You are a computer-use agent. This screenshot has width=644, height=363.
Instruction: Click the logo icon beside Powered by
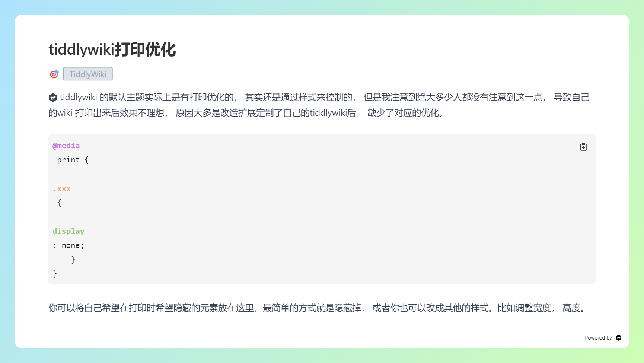tap(619, 338)
